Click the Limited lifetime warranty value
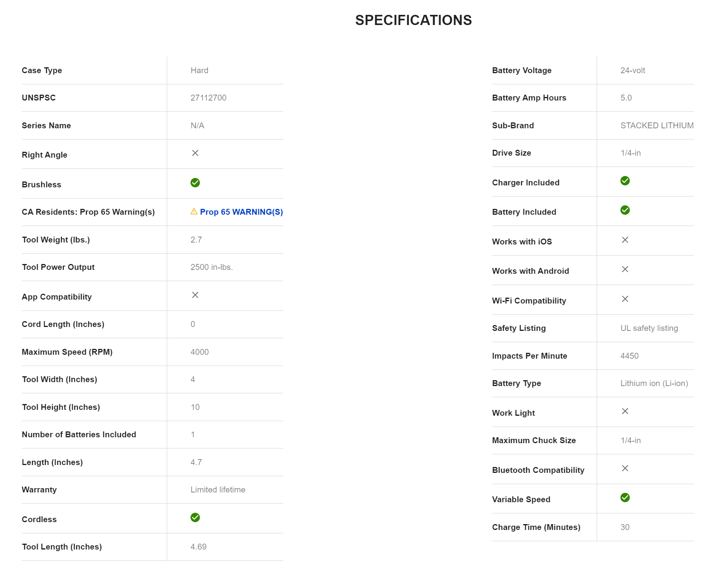This screenshot has height=564, width=728. pos(218,490)
